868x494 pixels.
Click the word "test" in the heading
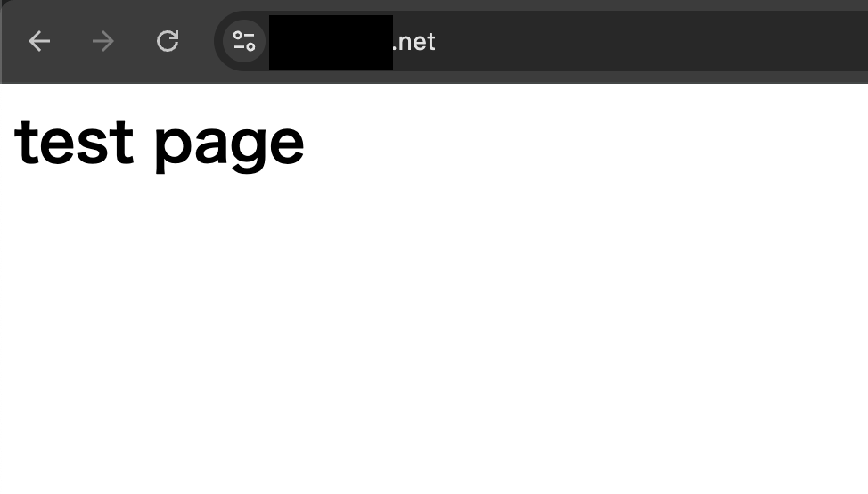click(x=74, y=143)
